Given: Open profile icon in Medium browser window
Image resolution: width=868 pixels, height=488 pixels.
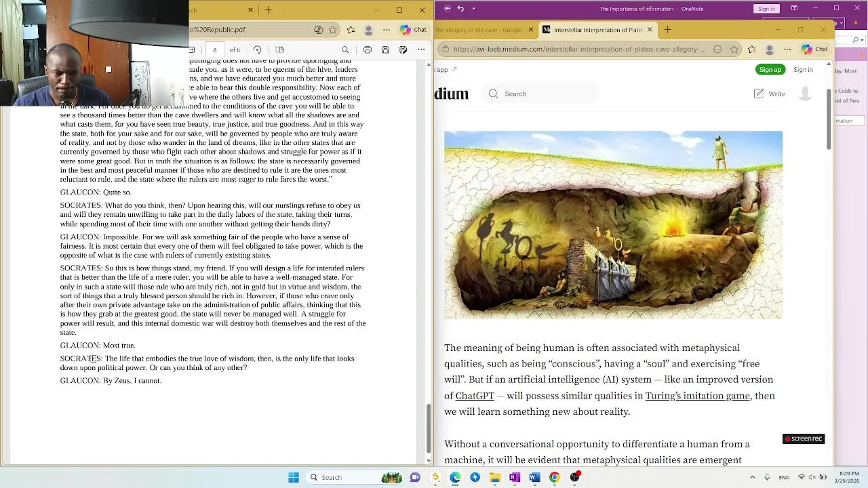Looking at the screenshot, I should click(770, 49).
